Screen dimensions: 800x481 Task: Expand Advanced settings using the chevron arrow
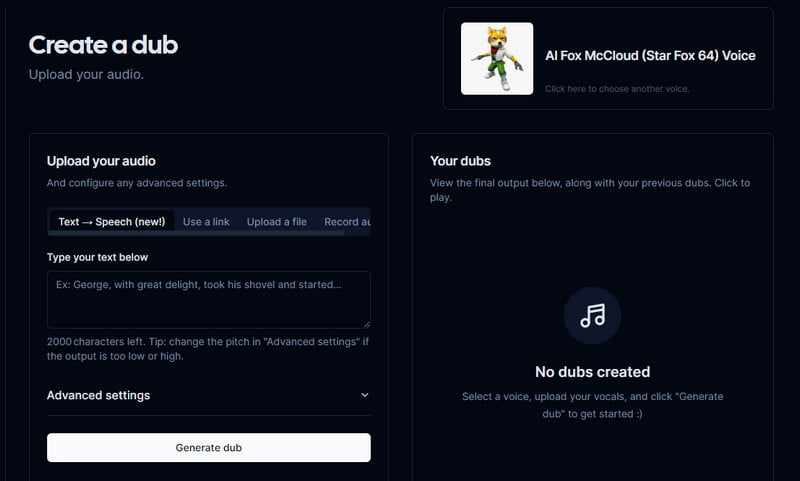point(364,395)
